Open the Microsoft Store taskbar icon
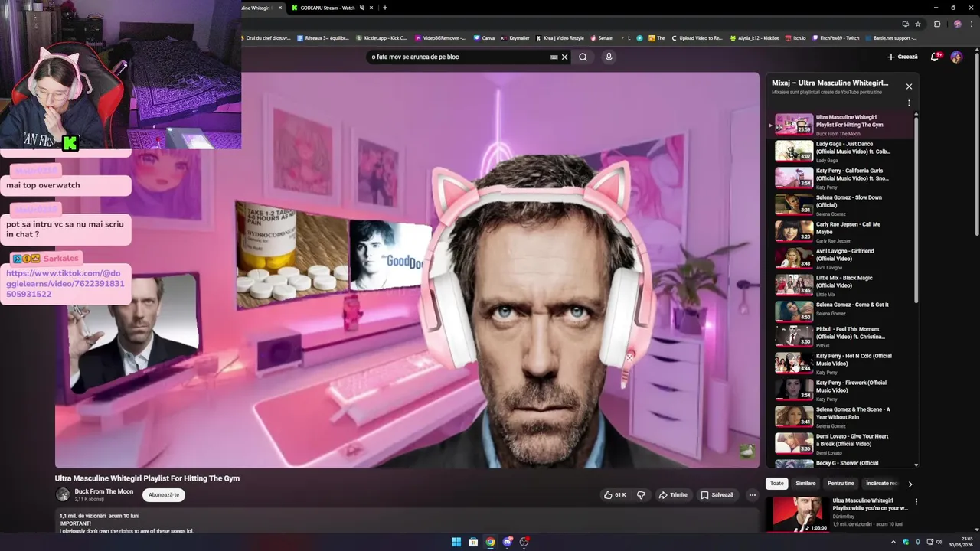 (x=473, y=542)
